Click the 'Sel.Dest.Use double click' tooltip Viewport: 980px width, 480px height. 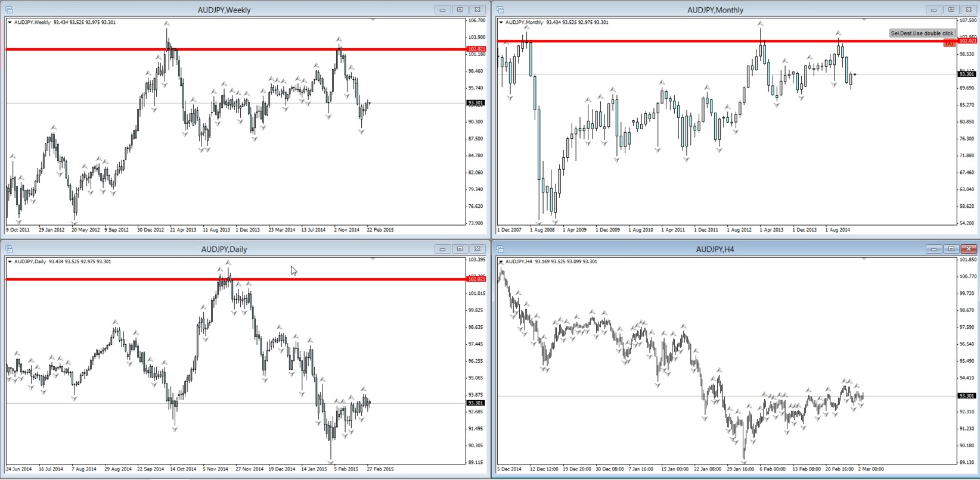922,33
